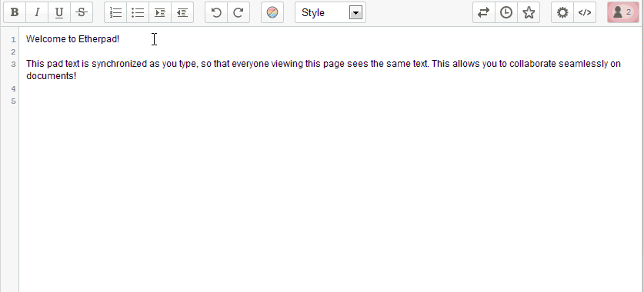This screenshot has width=644, height=292.
Task: Open the Style dropdown
Action: point(330,12)
